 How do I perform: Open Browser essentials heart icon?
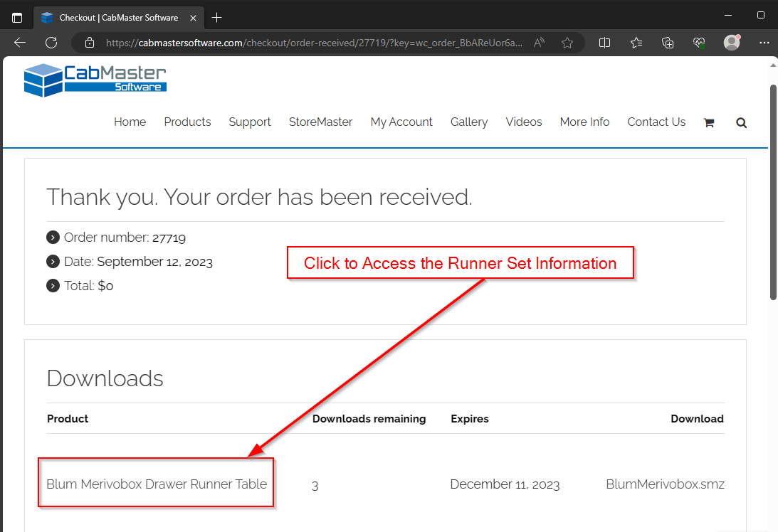coord(699,43)
